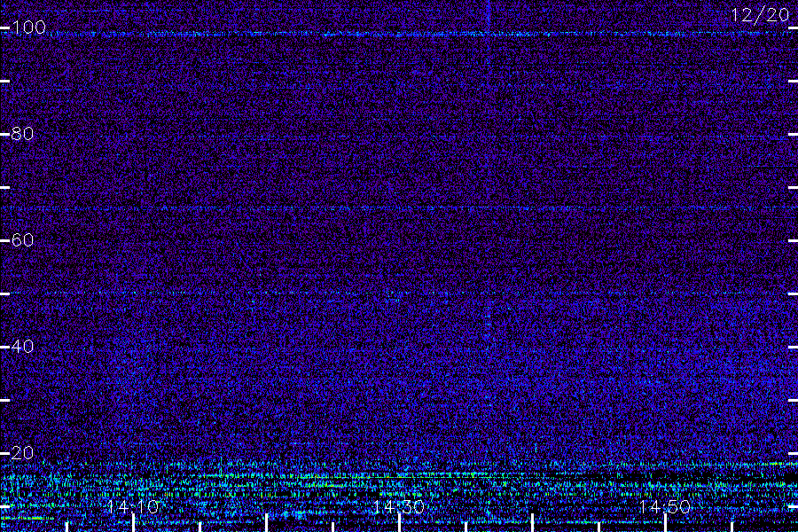Click the 100 frequency axis label

pyautogui.click(x=28, y=27)
